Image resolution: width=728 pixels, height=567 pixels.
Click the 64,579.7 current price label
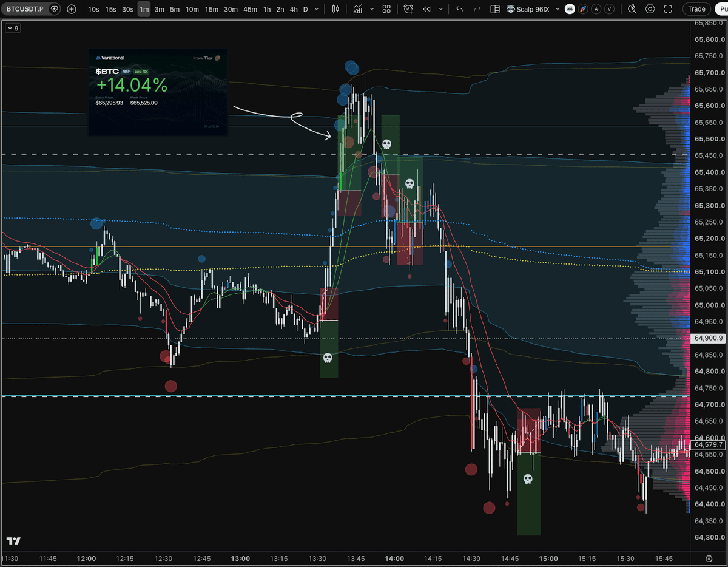709,444
